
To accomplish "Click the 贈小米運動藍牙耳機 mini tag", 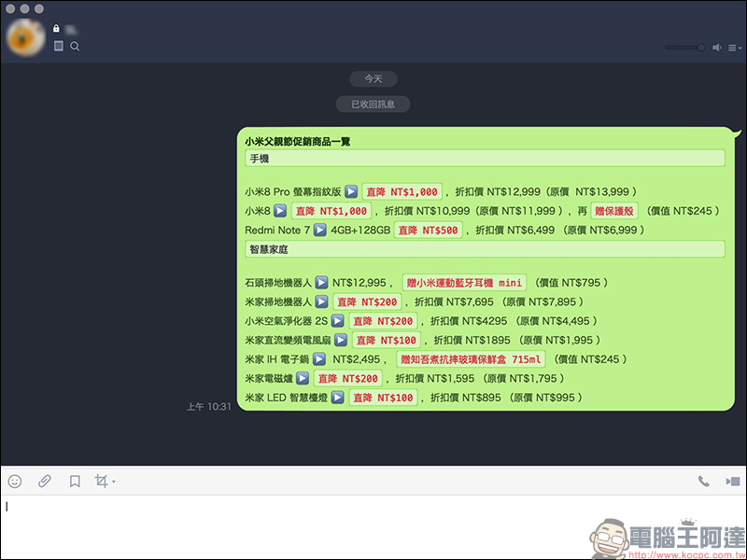I will [x=464, y=283].
